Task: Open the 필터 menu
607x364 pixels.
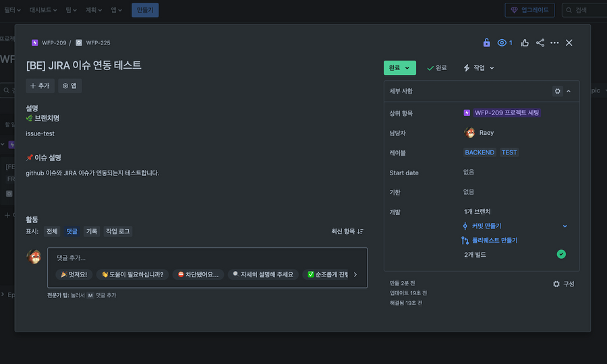Action: 12,10
